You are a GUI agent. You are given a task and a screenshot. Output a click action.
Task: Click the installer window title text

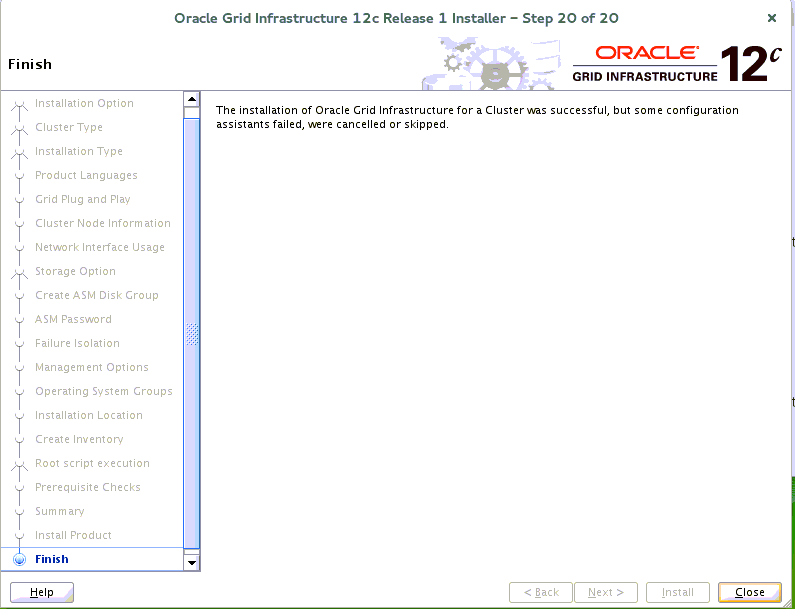[x=396, y=19]
